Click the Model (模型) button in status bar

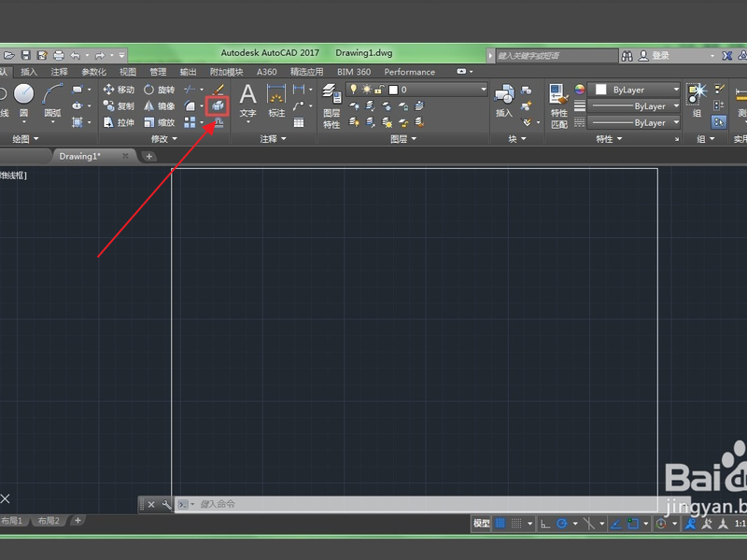(481, 524)
